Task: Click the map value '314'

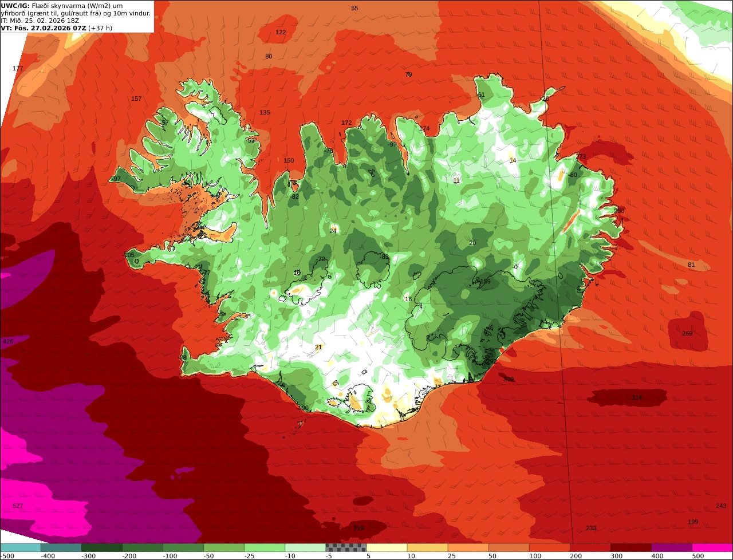Action: [x=637, y=397]
